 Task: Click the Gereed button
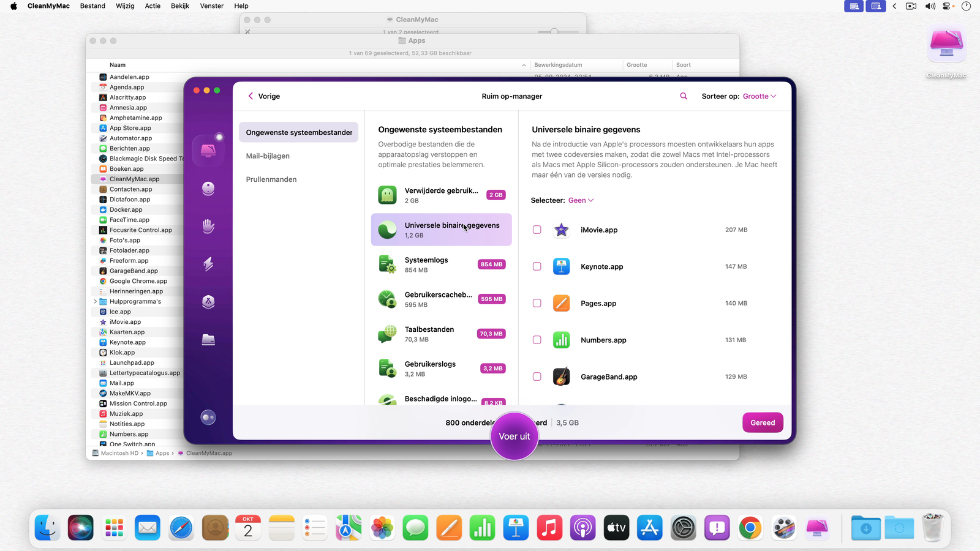pyautogui.click(x=763, y=423)
